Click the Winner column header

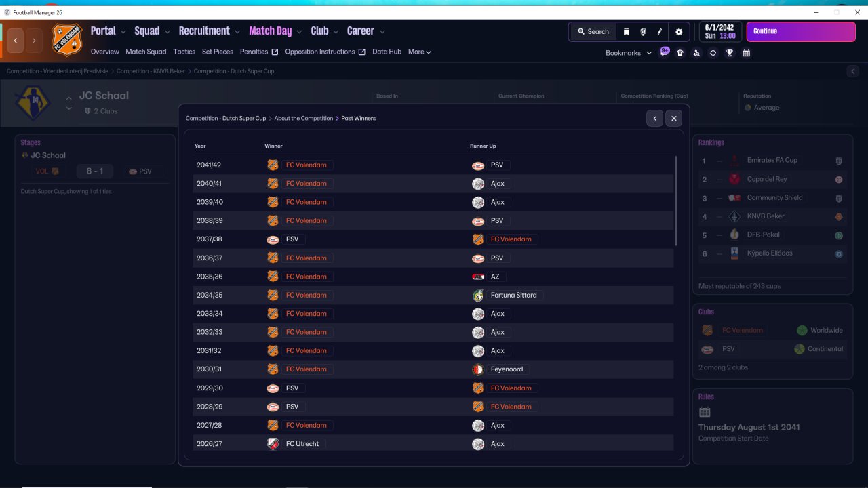[x=273, y=146]
